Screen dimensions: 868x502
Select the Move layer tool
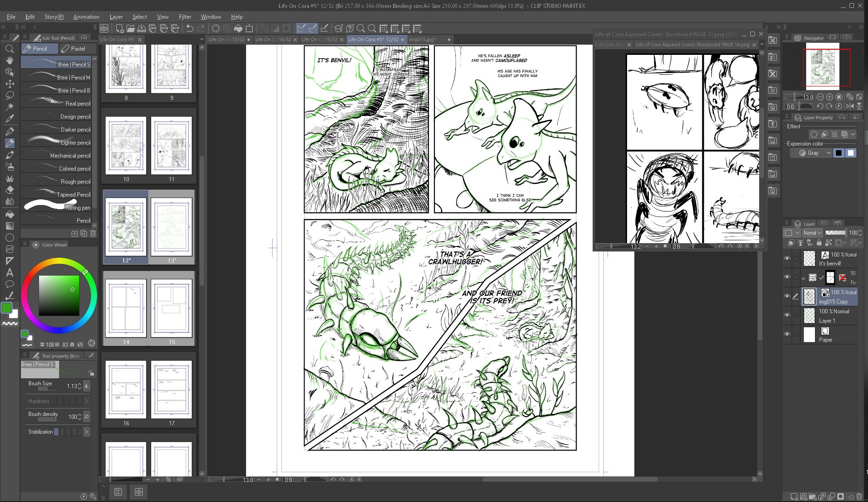pos(9,84)
